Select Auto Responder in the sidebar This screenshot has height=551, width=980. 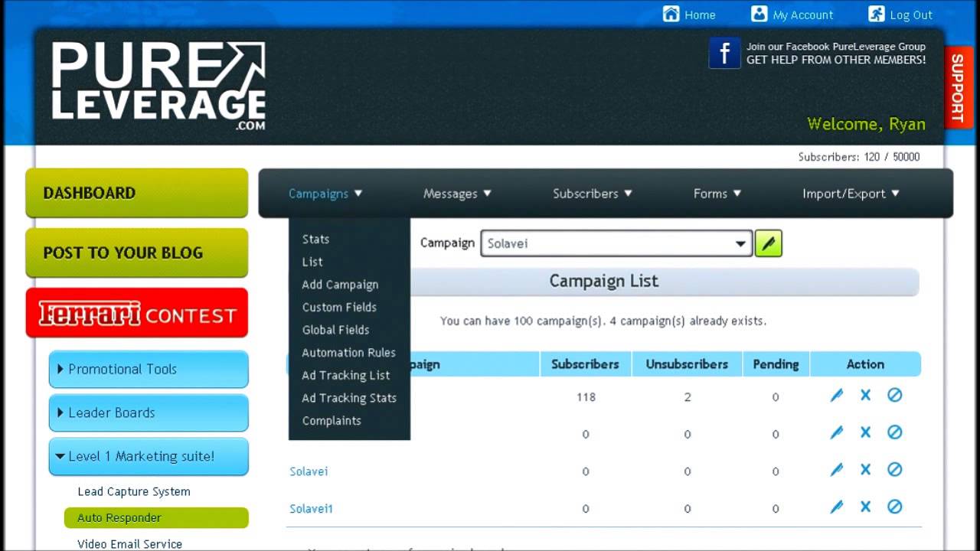click(156, 517)
